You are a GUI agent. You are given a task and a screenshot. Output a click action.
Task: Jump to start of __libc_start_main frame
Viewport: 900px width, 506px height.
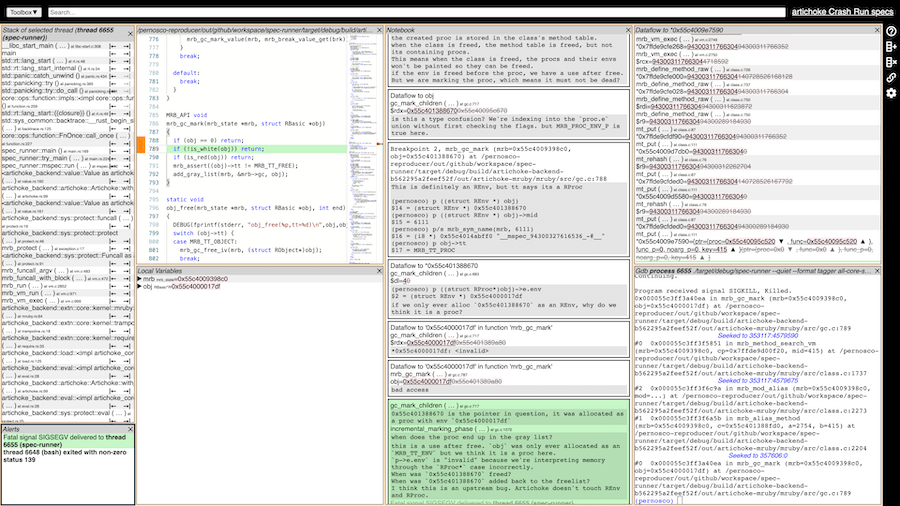pos(112,46)
